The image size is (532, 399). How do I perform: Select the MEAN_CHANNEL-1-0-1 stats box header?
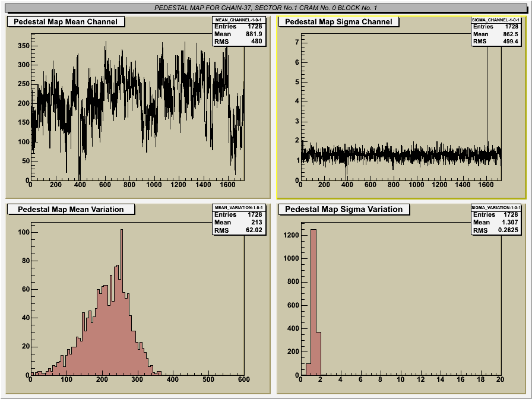tap(238, 20)
